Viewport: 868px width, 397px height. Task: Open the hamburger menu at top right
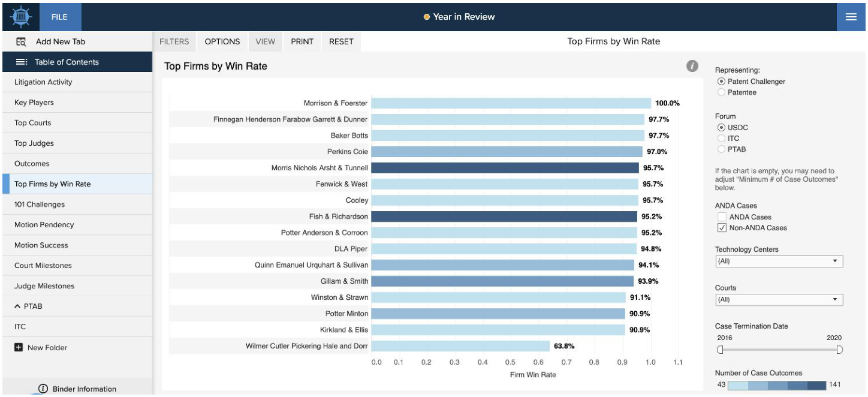pos(851,17)
